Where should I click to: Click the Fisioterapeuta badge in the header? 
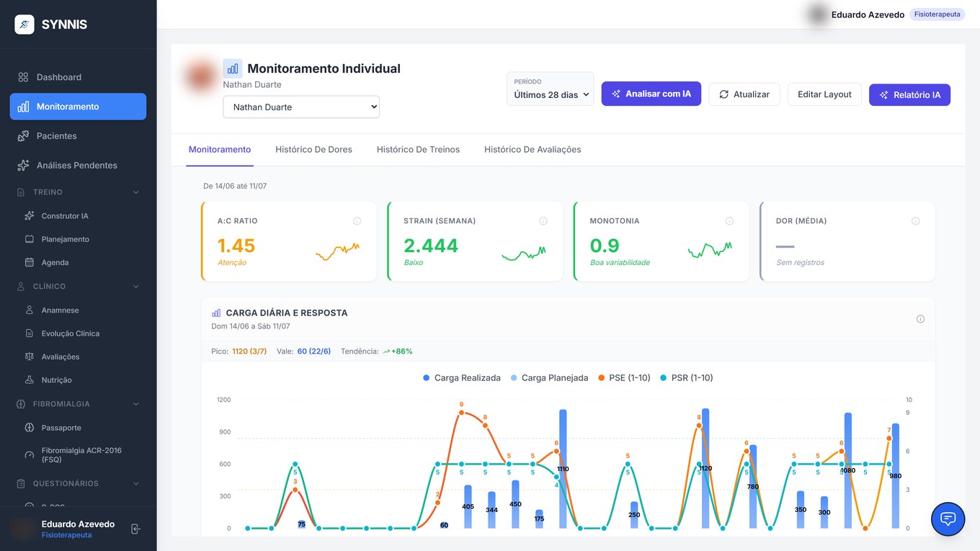937,14
